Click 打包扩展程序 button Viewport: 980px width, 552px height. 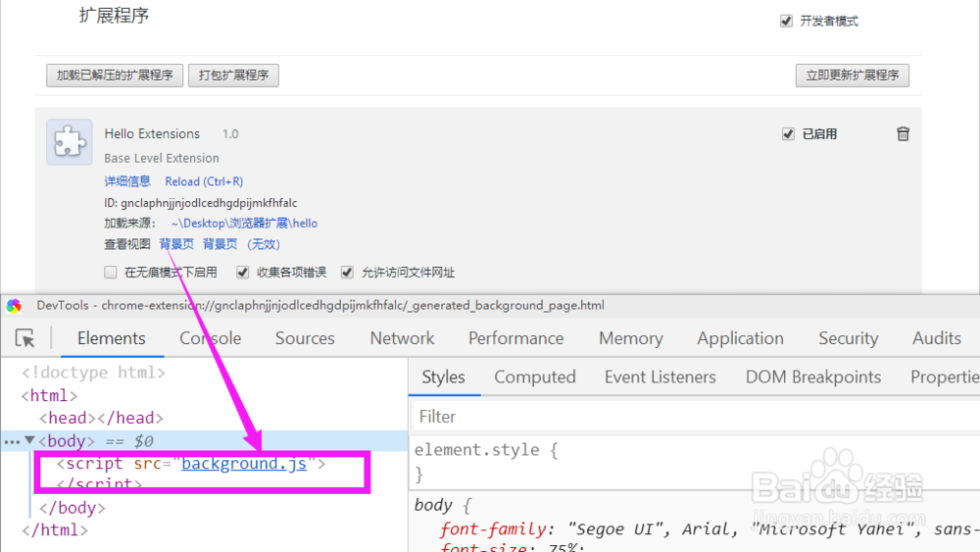[233, 75]
